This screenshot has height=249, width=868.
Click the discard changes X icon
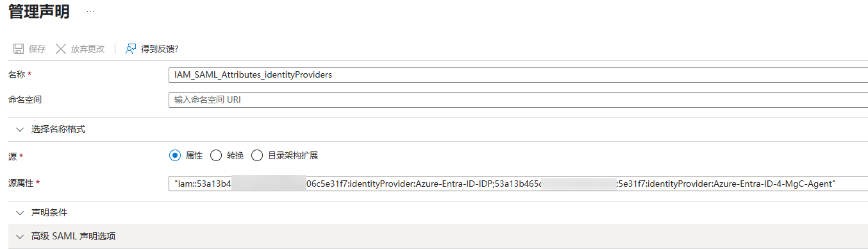[61, 49]
